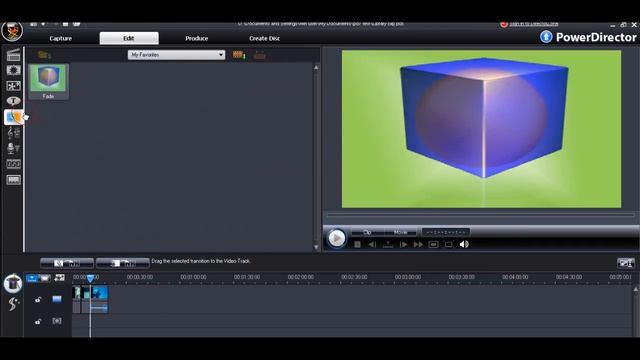Screen dimensions: 640x360
Task: Fast forward the preview
Action: (418, 244)
